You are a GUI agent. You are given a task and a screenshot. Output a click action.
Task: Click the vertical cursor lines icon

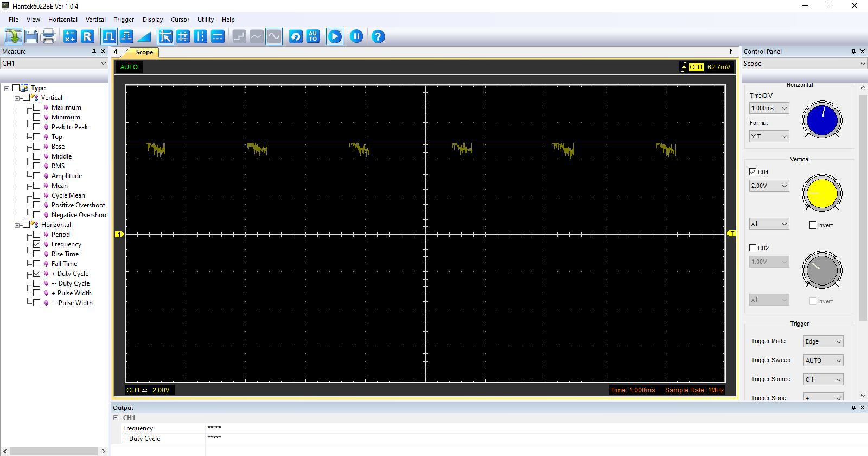pyautogui.click(x=200, y=36)
